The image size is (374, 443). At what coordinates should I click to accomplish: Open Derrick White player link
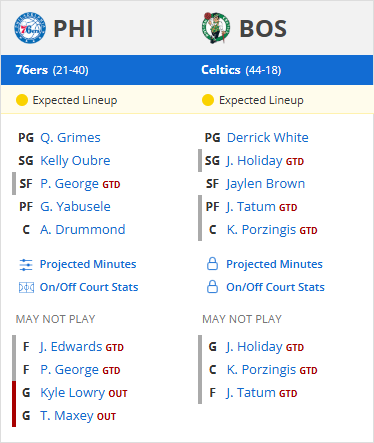[268, 138]
